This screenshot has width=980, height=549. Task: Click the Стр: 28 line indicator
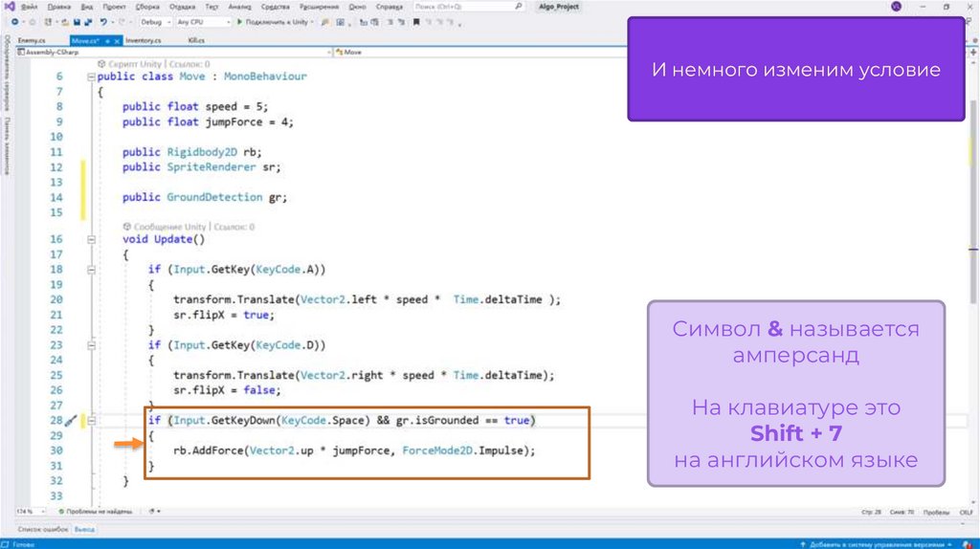(871, 512)
